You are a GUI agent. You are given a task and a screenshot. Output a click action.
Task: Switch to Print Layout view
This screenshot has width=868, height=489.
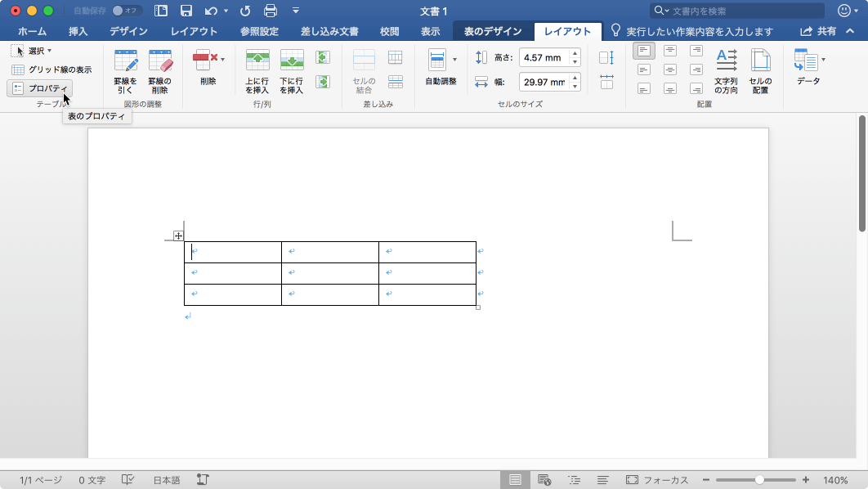(515, 479)
